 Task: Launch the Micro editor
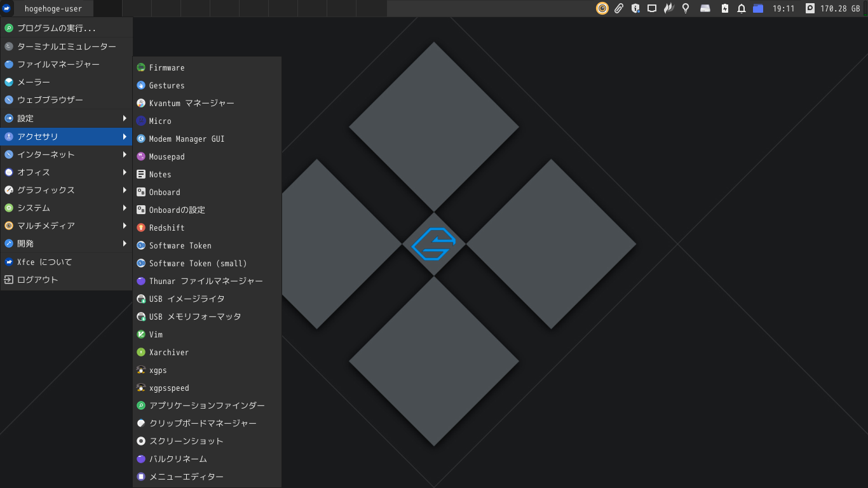point(207,121)
